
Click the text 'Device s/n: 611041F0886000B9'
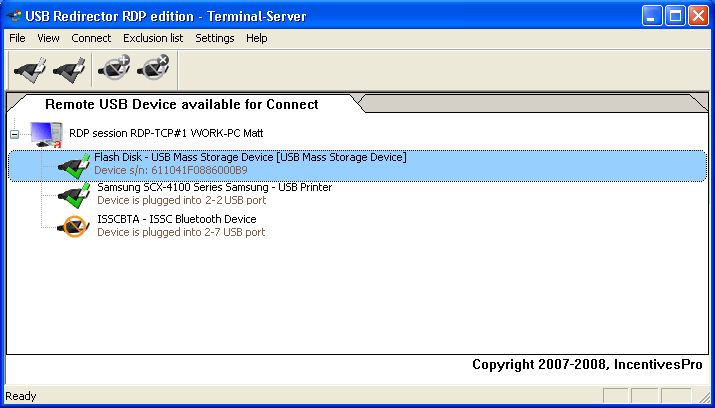tap(171, 170)
